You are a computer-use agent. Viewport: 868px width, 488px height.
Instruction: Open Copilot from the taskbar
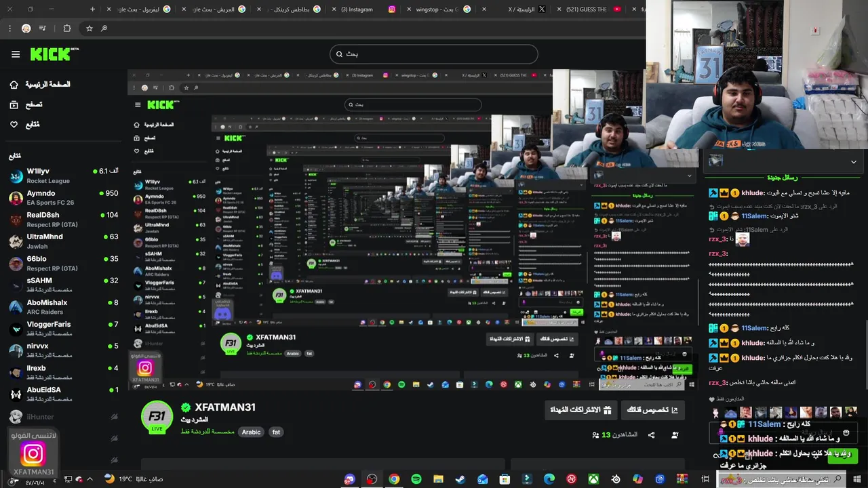click(x=637, y=479)
